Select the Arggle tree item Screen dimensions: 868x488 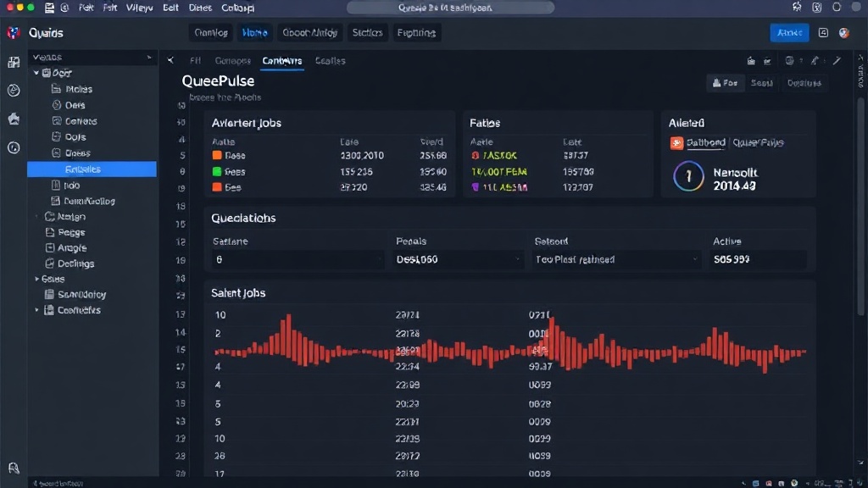pos(72,248)
